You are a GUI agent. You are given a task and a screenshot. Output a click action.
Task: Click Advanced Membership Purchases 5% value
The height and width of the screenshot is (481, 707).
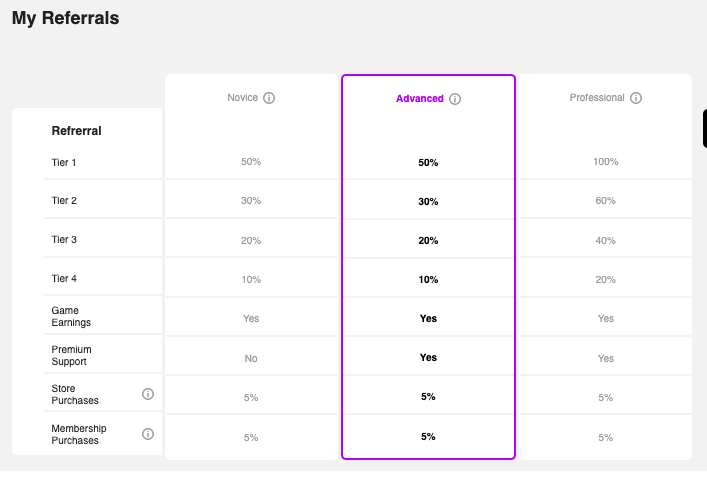[x=428, y=437]
